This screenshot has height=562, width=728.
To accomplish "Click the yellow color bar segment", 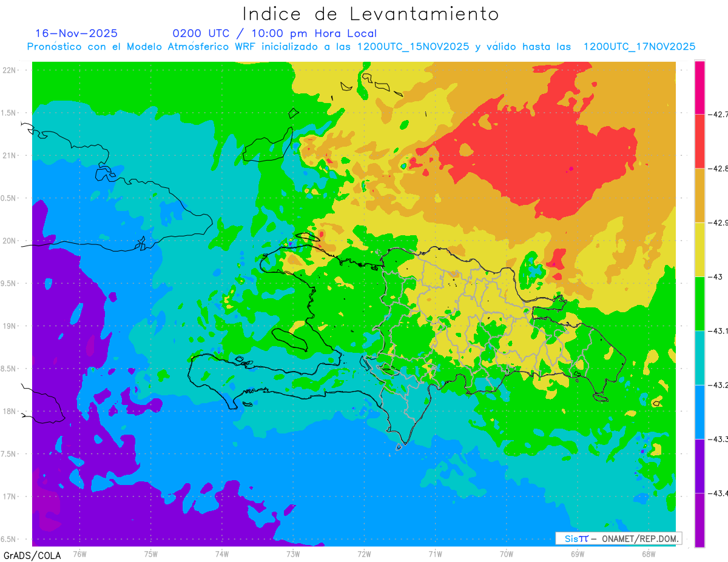I will pos(699,249).
